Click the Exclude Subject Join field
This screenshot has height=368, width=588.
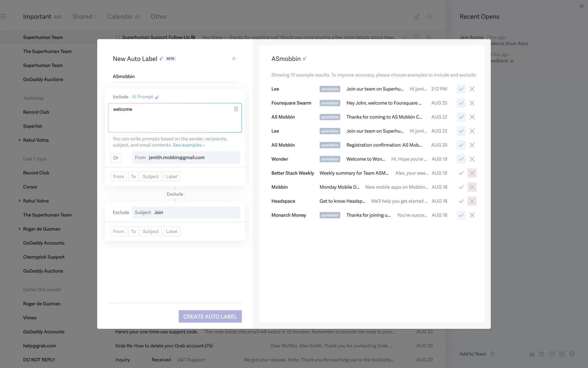[x=186, y=212]
